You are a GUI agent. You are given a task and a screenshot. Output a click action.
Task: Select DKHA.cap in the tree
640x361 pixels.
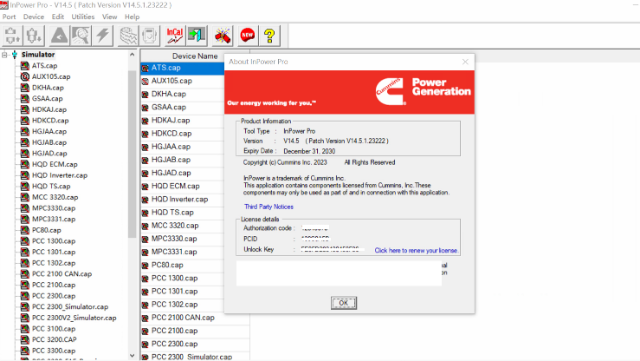click(48, 88)
